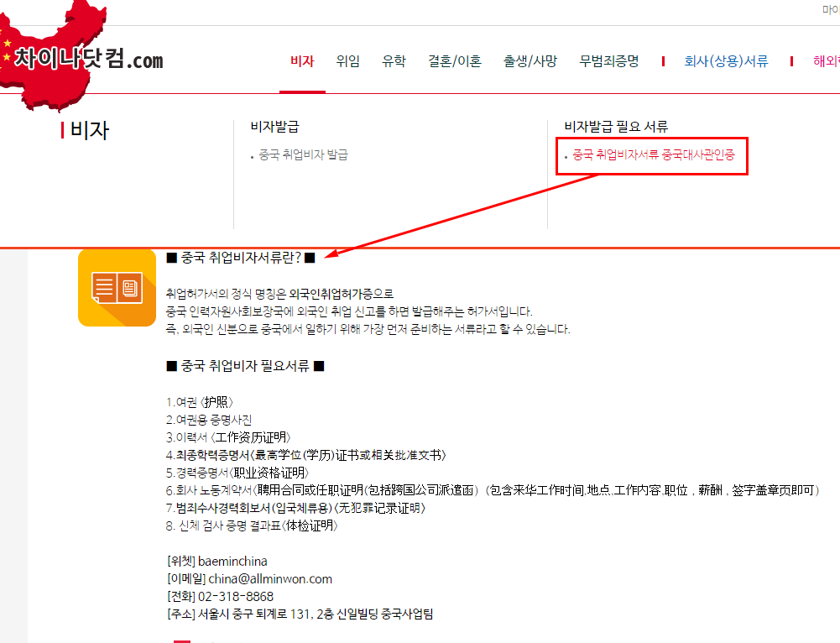Open the 중국 취업비자 발급 link

[303, 155]
